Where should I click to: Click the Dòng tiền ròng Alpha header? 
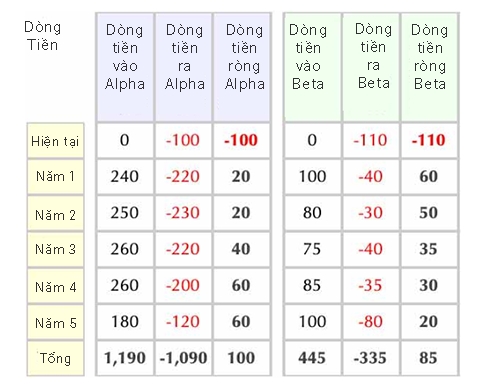(242, 67)
